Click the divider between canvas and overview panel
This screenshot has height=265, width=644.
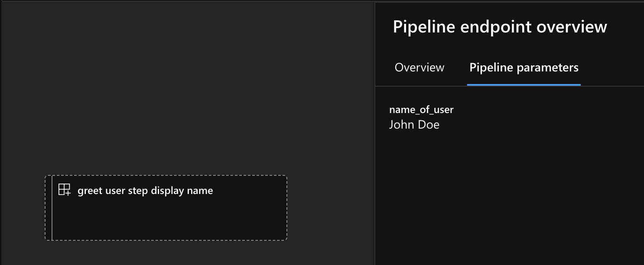[x=375, y=130]
